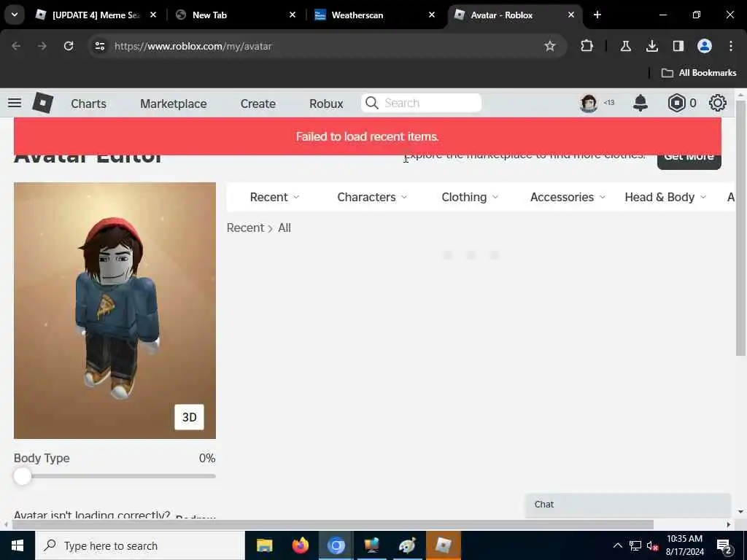Open the Marketplace page
The width and height of the screenshot is (747, 560).
click(x=174, y=104)
